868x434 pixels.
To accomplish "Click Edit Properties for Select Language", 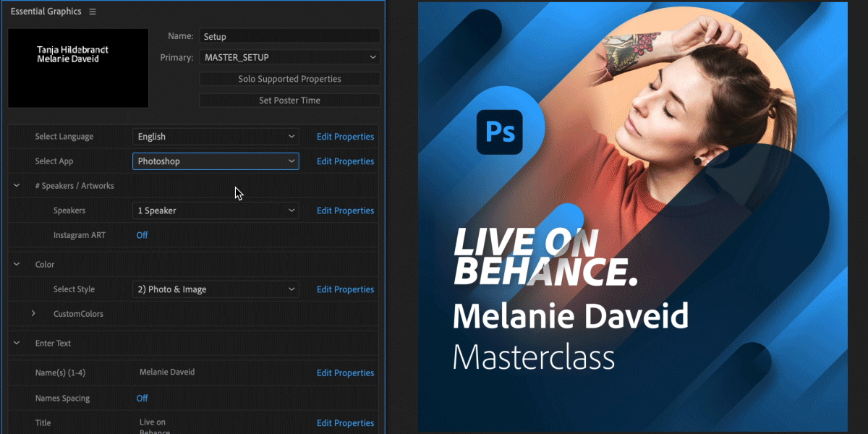I will coord(345,137).
